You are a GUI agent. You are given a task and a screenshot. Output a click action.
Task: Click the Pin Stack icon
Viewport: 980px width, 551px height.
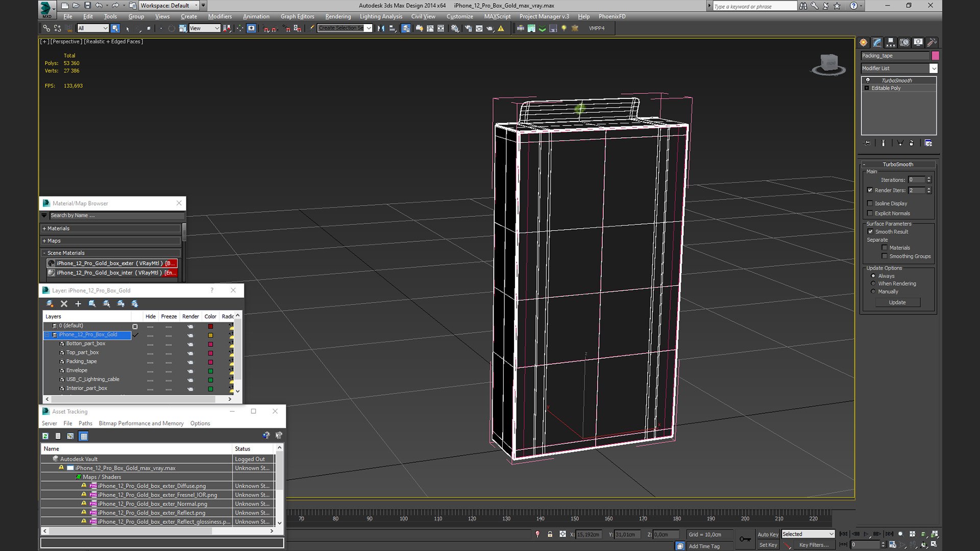(x=867, y=143)
